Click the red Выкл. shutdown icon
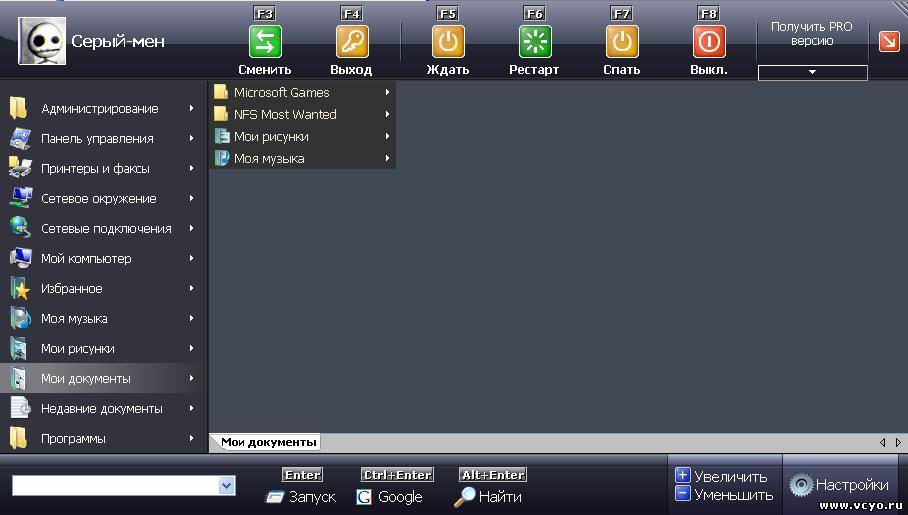Screen dimensions: 908x515 coord(709,42)
